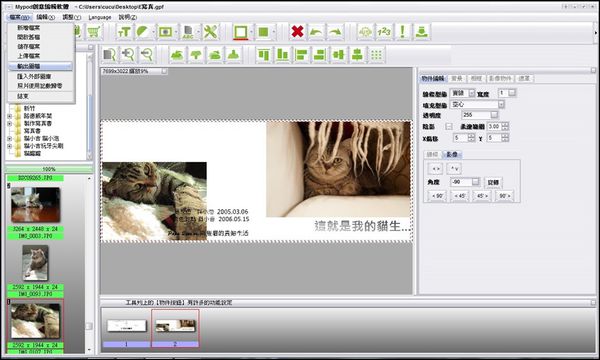Click the rotate '< 90' button
The height and width of the screenshot is (360, 600).
(437, 196)
